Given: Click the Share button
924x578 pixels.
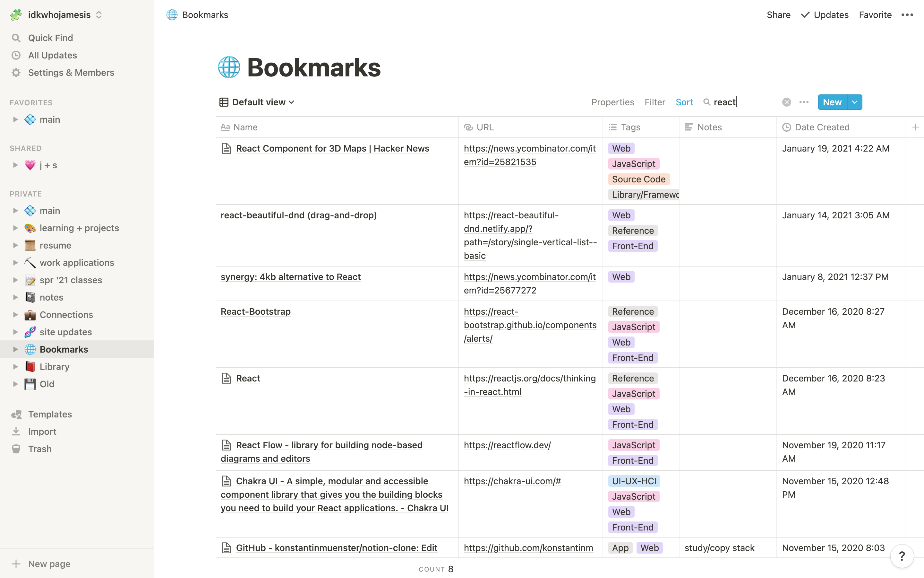Looking at the screenshot, I should 779,15.
